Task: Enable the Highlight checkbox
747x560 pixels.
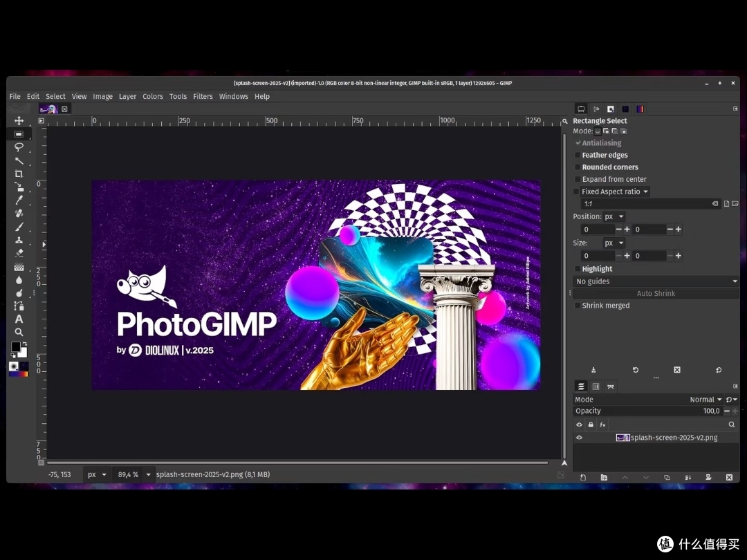Action: coord(578,269)
